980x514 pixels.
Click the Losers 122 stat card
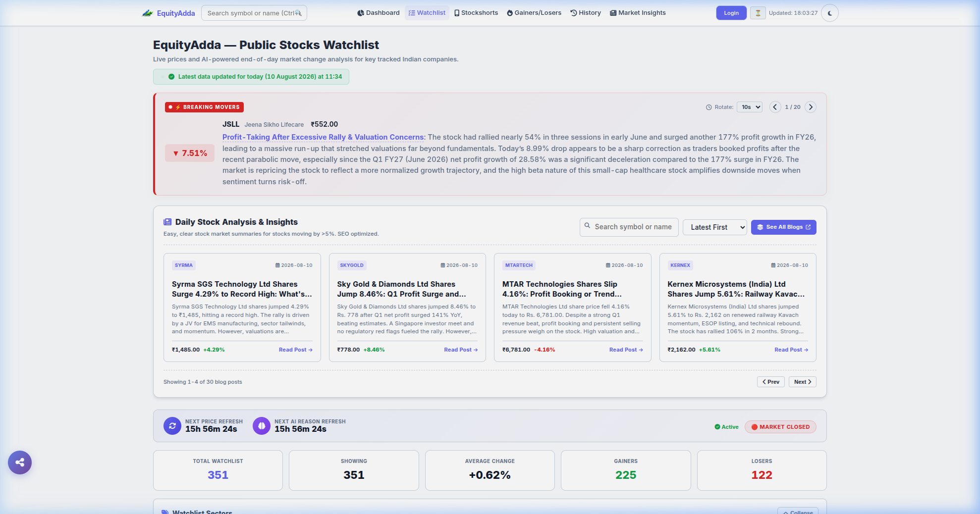click(x=762, y=470)
